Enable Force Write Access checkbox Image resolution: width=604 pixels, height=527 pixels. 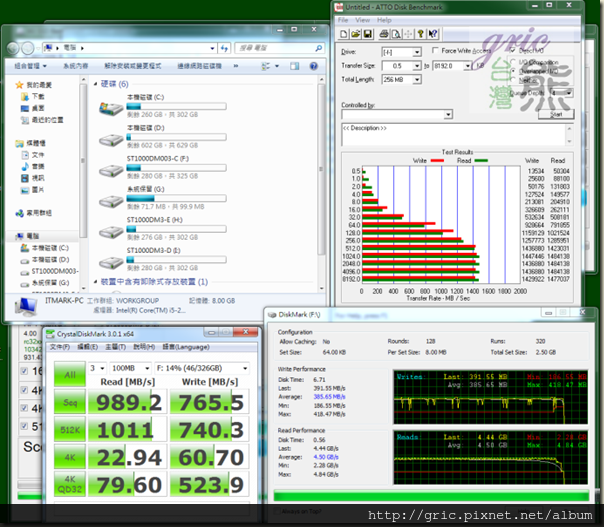point(434,51)
